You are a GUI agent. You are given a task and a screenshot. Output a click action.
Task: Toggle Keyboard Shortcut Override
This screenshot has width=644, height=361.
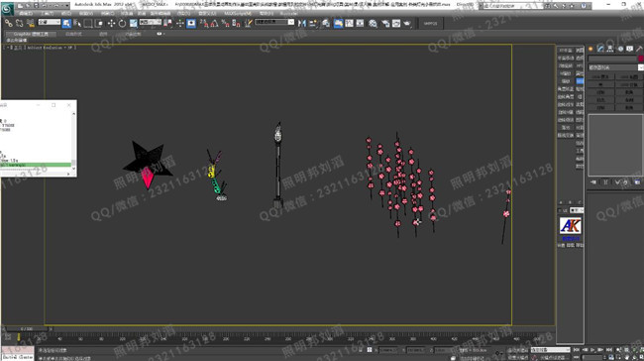(191, 23)
